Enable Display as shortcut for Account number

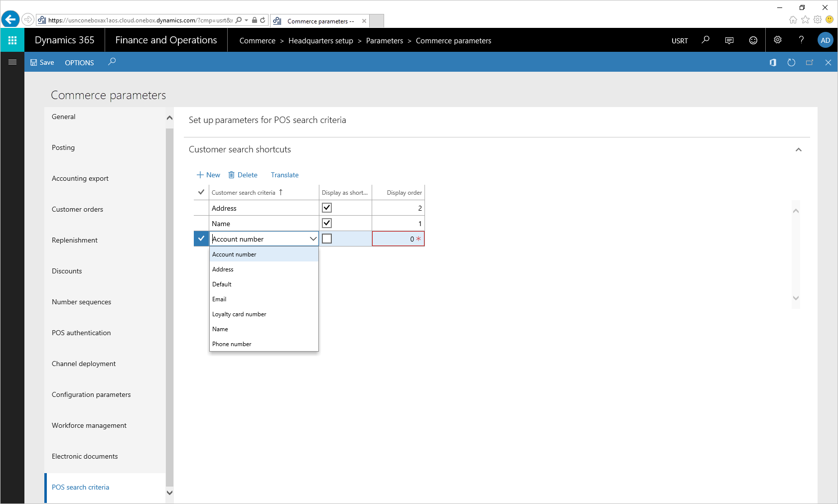(x=327, y=239)
